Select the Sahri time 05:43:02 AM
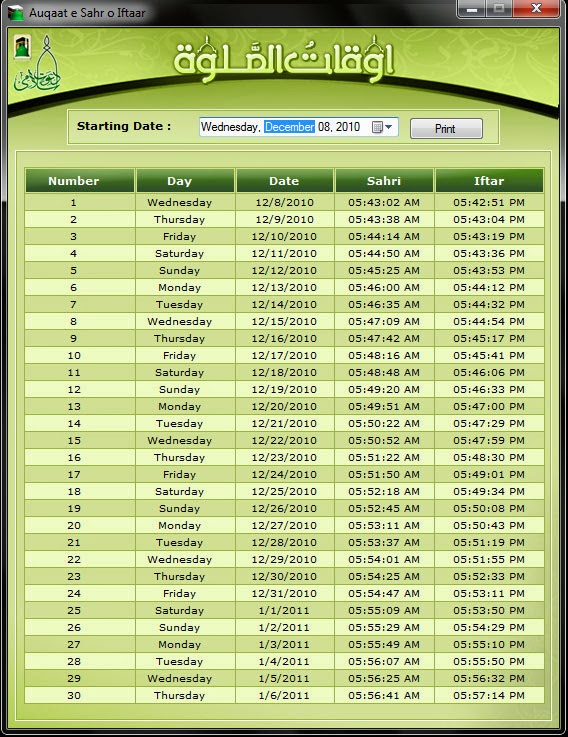This screenshot has width=568, height=737. tap(384, 203)
